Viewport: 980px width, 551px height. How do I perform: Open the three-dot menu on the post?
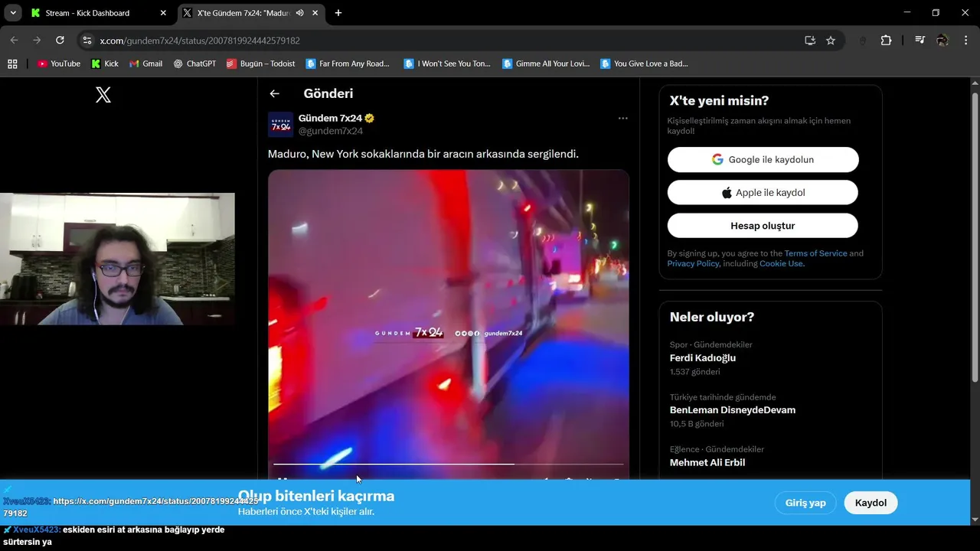(x=623, y=118)
